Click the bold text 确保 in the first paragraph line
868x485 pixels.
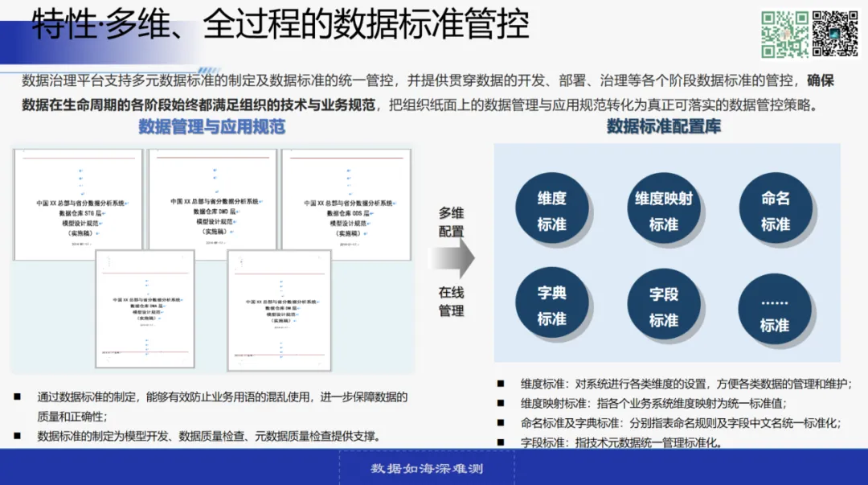[821, 80]
